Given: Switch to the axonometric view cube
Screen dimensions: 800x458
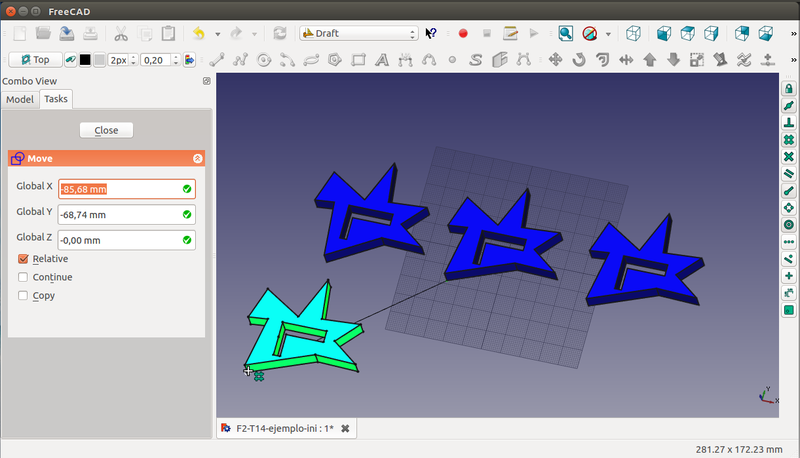Looking at the screenshot, I should (632, 33).
